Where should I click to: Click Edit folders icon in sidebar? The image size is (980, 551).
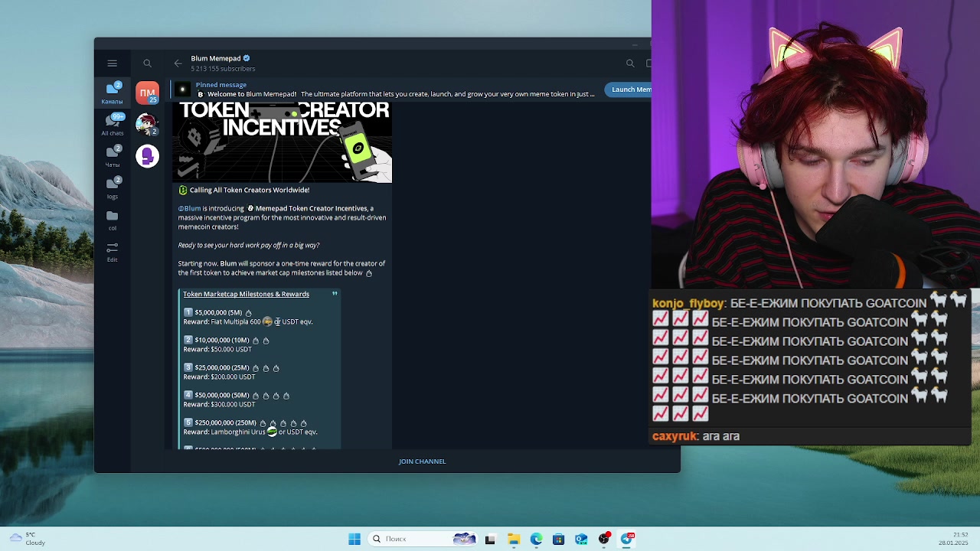(x=113, y=251)
